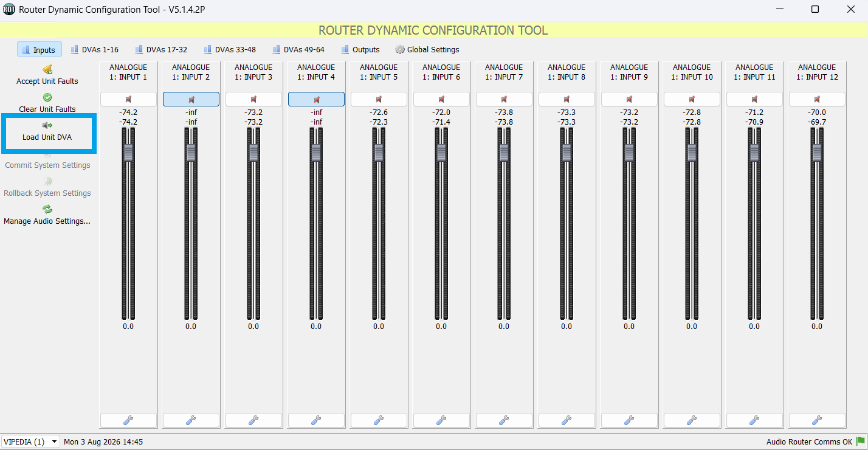Click the ANALOGUE 1: INPUT 10 heading
Screen dimensions: 868x450
pos(692,72)
